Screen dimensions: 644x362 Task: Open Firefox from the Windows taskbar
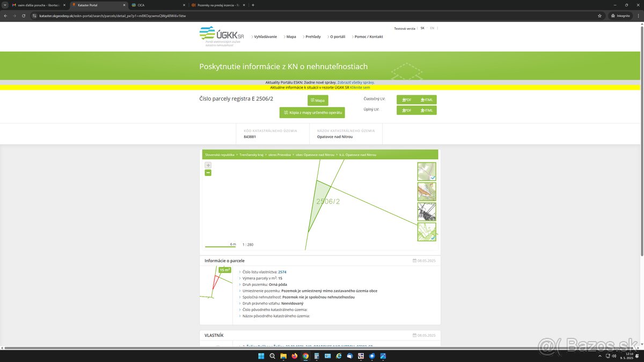[295, 356]
